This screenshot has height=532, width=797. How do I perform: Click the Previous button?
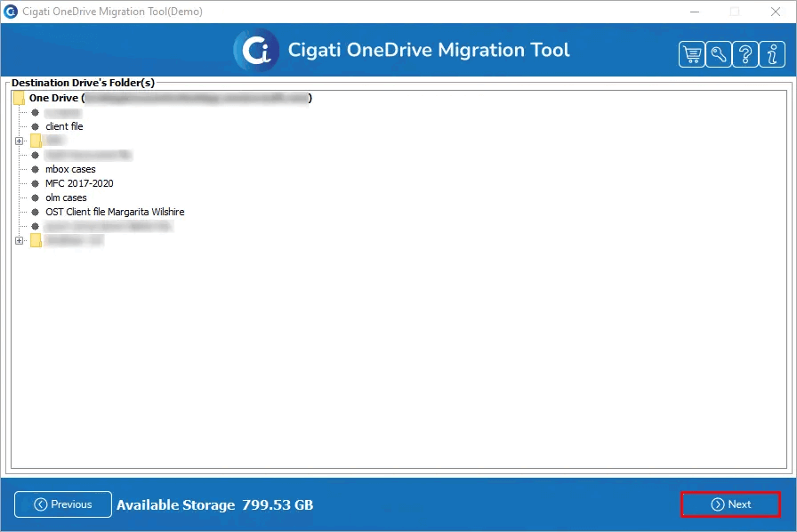tap(62, 504)
